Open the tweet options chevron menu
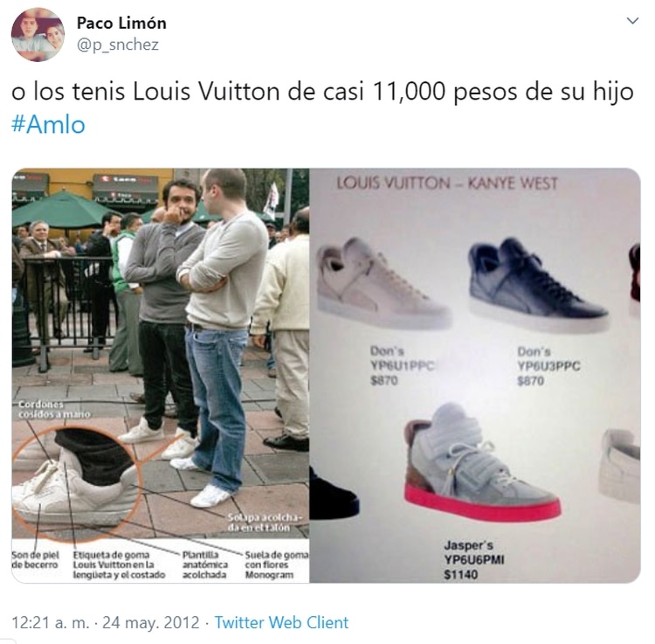Screen dimensions: 655x644 [x=633, y=20]
